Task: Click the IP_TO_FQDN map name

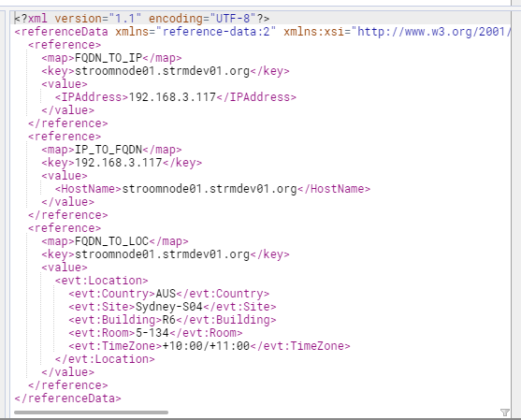Action: pos(109,150)
